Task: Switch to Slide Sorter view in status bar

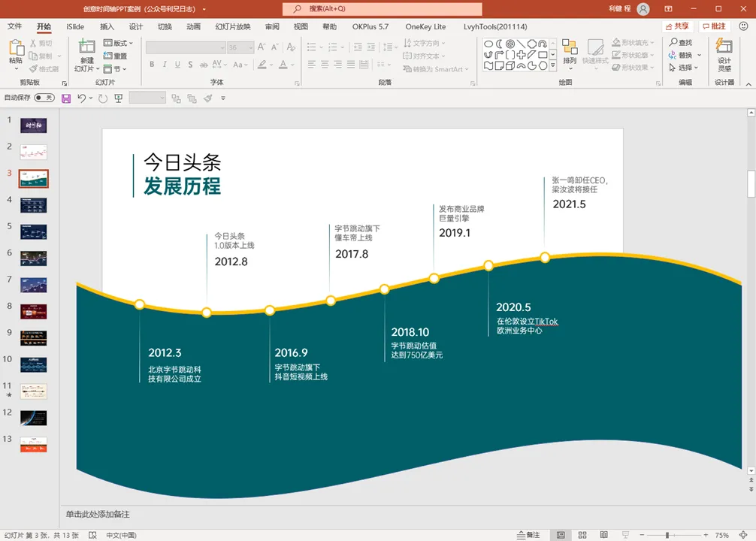Action: pyautogui.click(x=582, y=535)
